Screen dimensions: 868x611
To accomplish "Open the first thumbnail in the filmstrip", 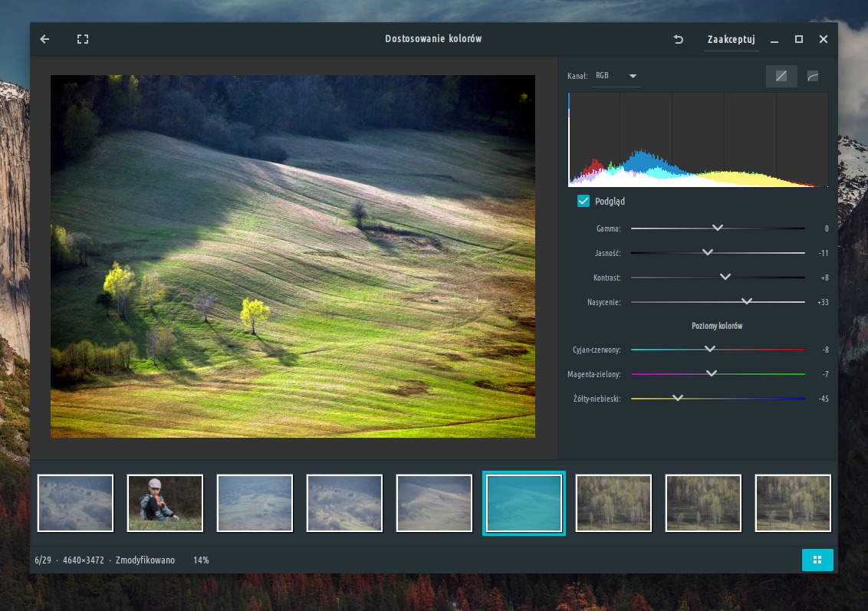I will click(75, 503).
